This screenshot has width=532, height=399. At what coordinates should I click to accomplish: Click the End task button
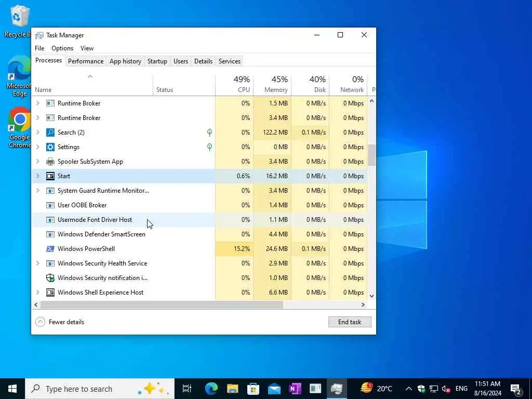(x=350, y=322)
